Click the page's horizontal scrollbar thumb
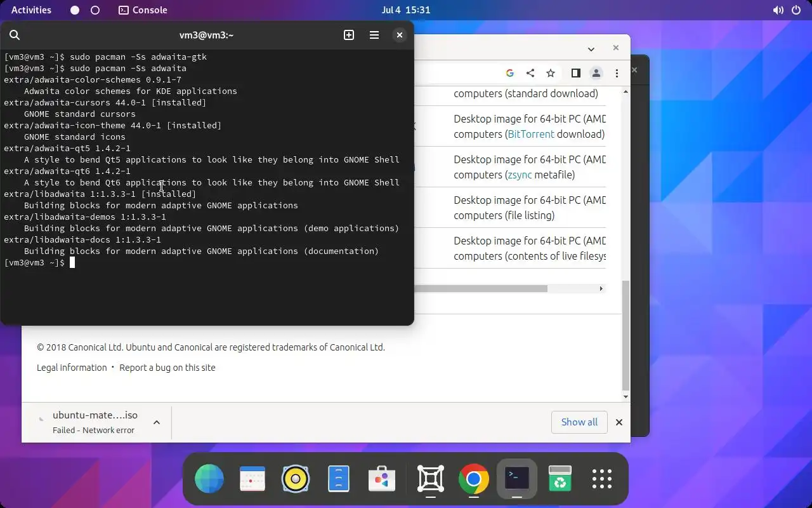The width and height of the screenshot is (812, 508). pyautogui.click(x=481, y=288)
